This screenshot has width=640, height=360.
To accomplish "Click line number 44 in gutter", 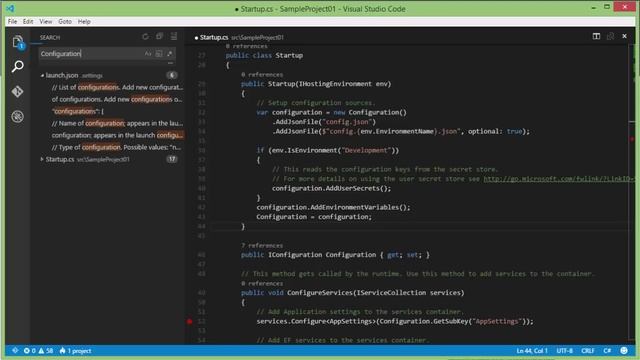I will point(202,226).
